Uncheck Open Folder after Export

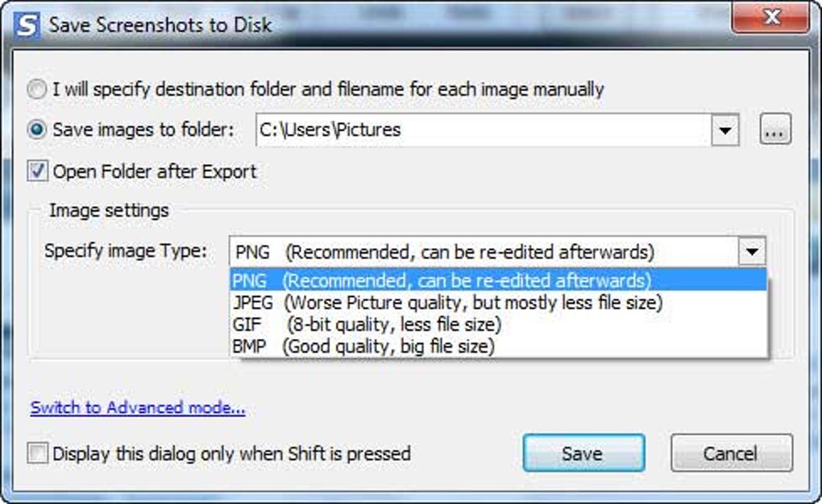[x=37, y=171]
